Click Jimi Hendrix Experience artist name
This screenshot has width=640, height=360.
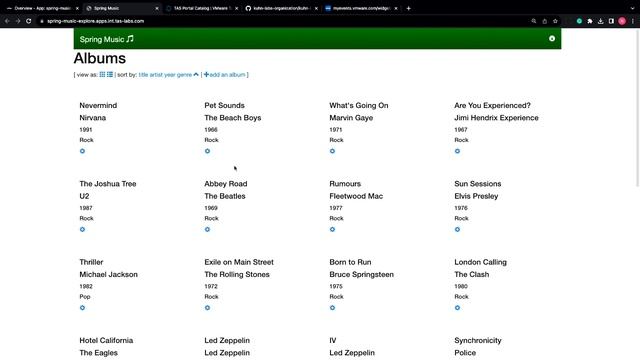pos(496,118)
